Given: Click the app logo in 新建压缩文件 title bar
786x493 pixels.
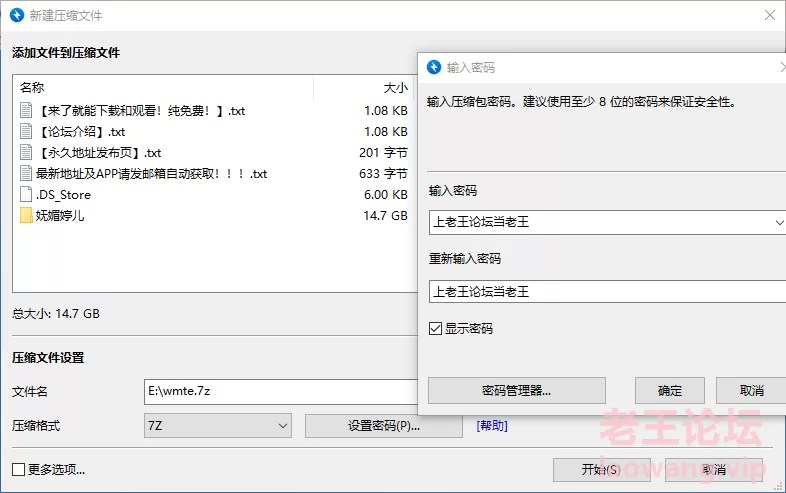Looking at the screenshot, I should click(x=17, y=15).
